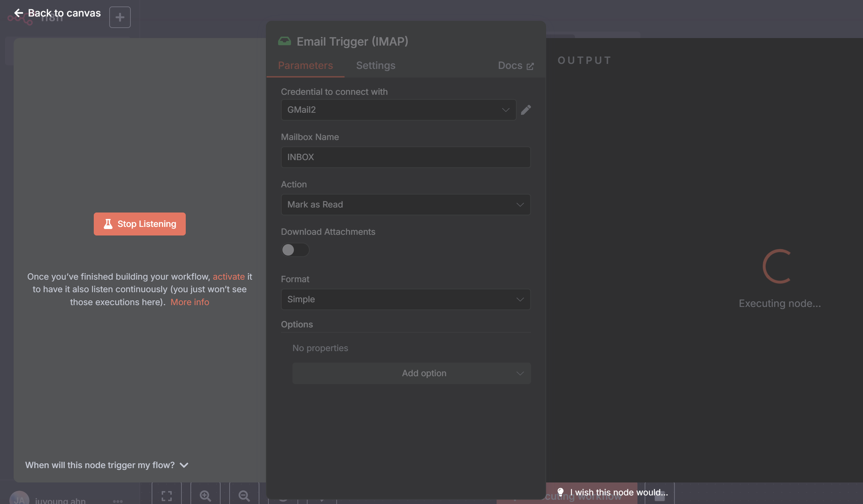Go back to canvas
Image resolution: width=863 pixels, height=504 pixels.
tap(57, 13)
